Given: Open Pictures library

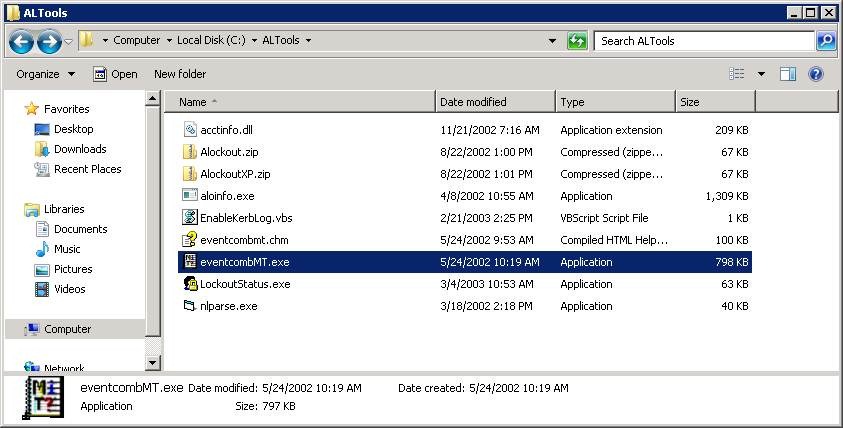Looking at the screenshot, I should pos(73,269).
